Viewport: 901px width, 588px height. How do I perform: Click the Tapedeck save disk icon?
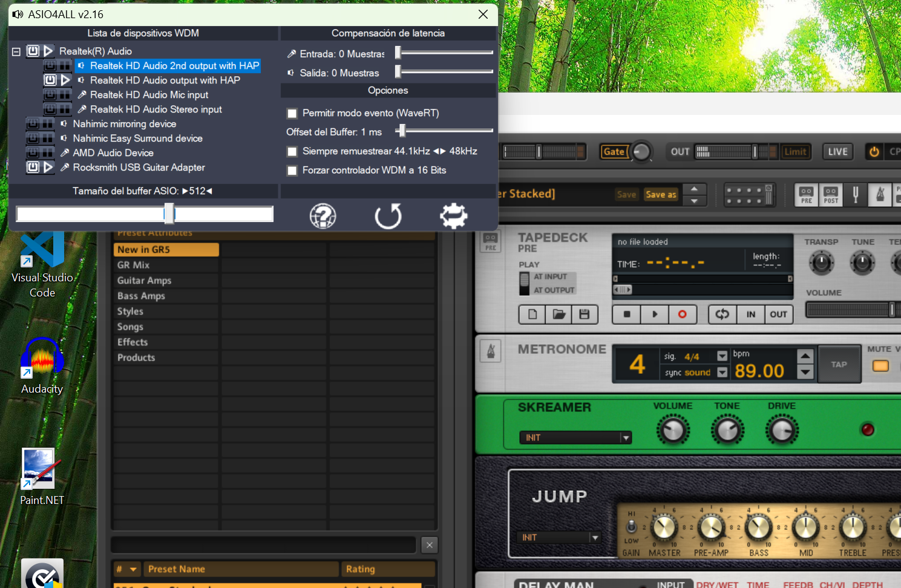[585, 315]
